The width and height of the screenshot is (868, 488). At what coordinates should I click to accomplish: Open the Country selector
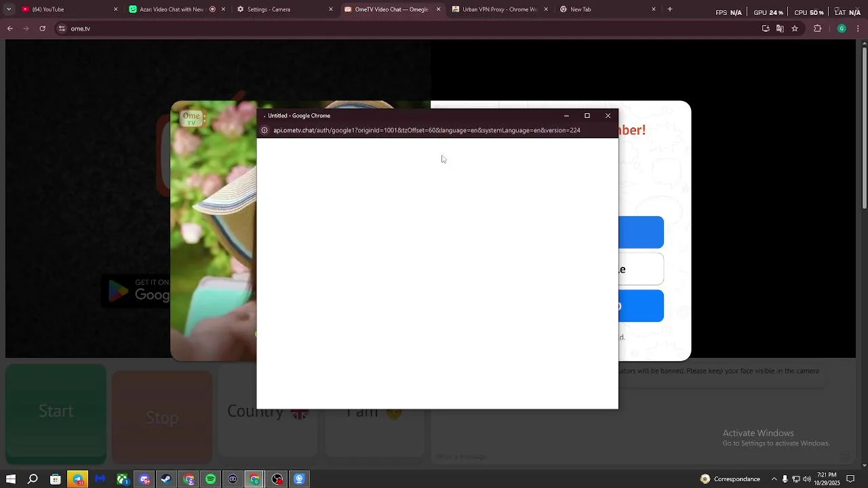pos(267,411)
